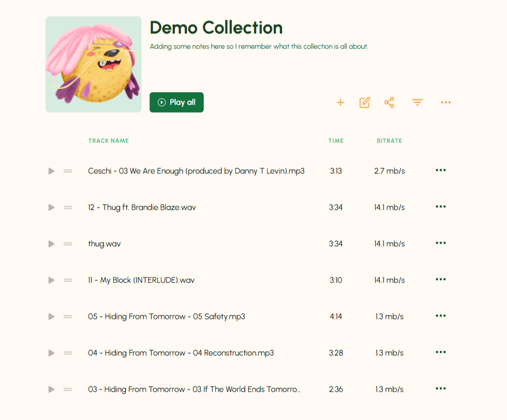The height and width of the screenshot is (420, 507).
Task: Open the orange collection more-options menu
Action: coord(445,103)
